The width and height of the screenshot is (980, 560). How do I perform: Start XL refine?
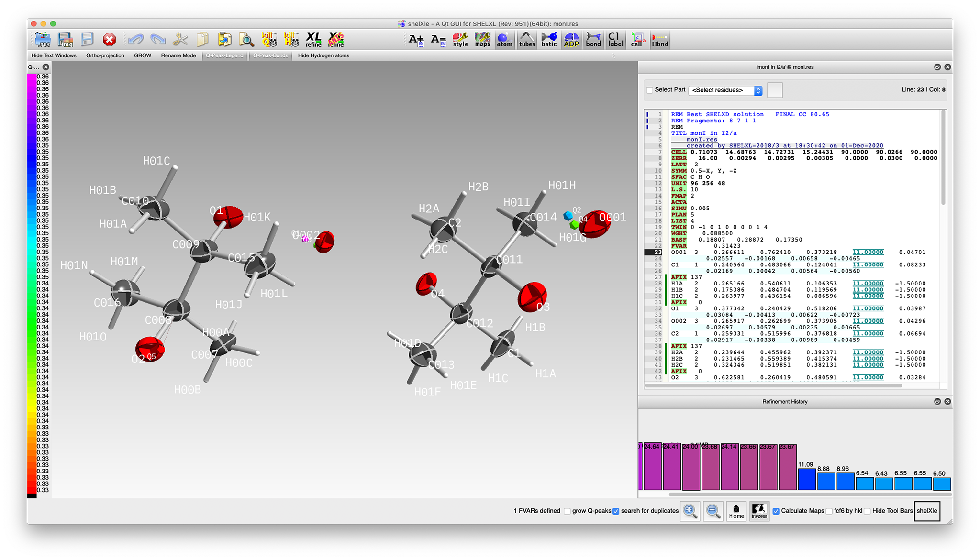click(313, 39)
